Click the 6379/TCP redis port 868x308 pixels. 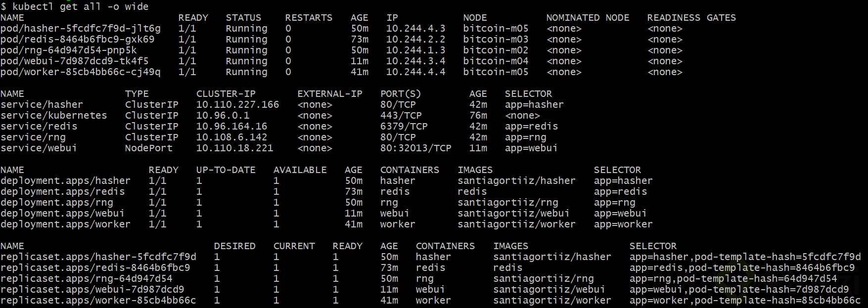coord(404,127)
